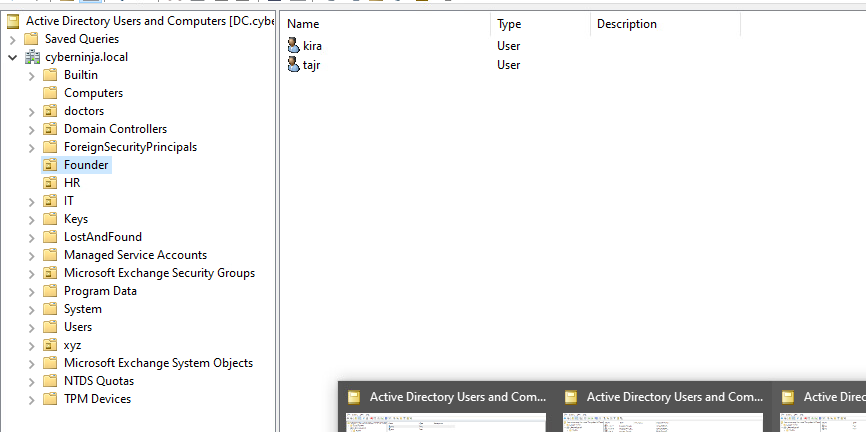Click the Founder OU icon
Viewport: 866px width, 432px height.
pos(50,165)
